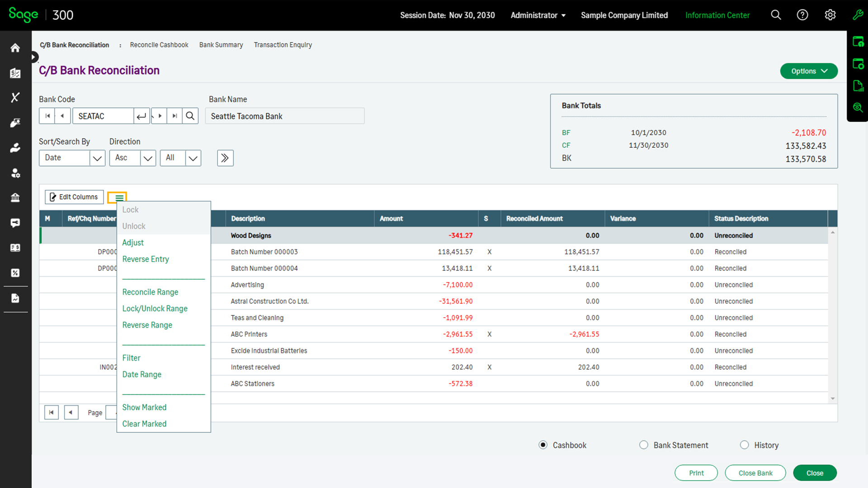Choose Reverse Entry from the open menu
This screenshot has height=488, width=868.
(146, 259)
